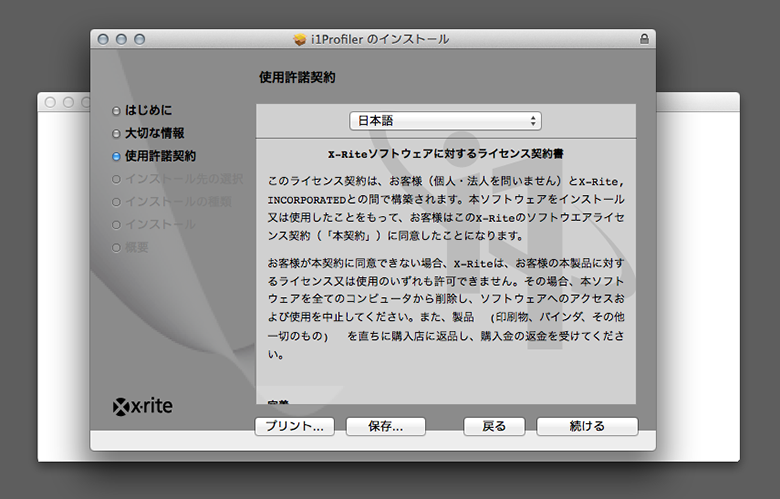Click the X-Rite logo in the sidebar
This screenshot has width=780, height=499.
144,407
